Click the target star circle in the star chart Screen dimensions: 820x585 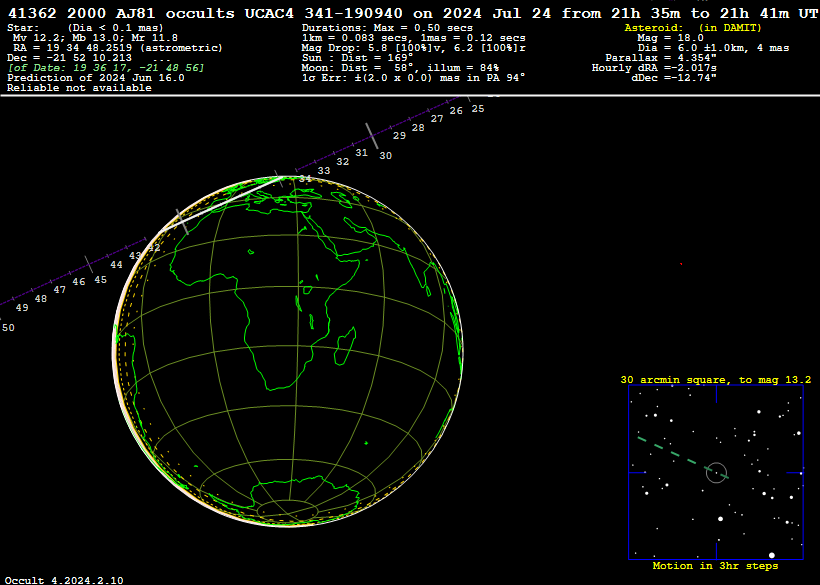click(x=716, y=473)
